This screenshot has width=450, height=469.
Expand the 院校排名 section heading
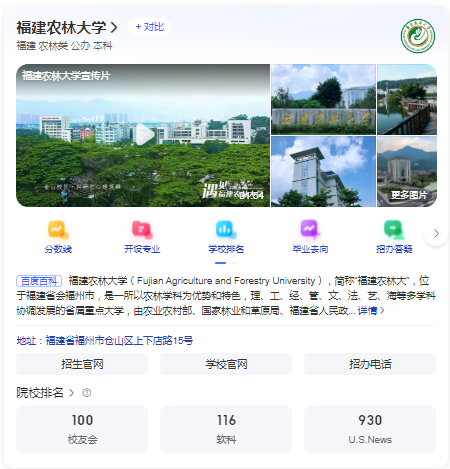point(45,393)
